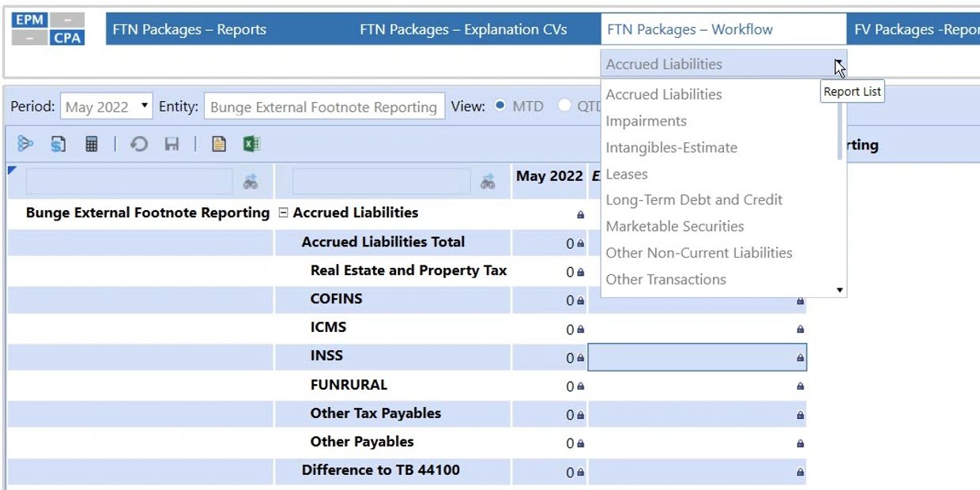Click the Entity input field
The height and width of the screenshot is (490, 980).
[x=323, y=107]
